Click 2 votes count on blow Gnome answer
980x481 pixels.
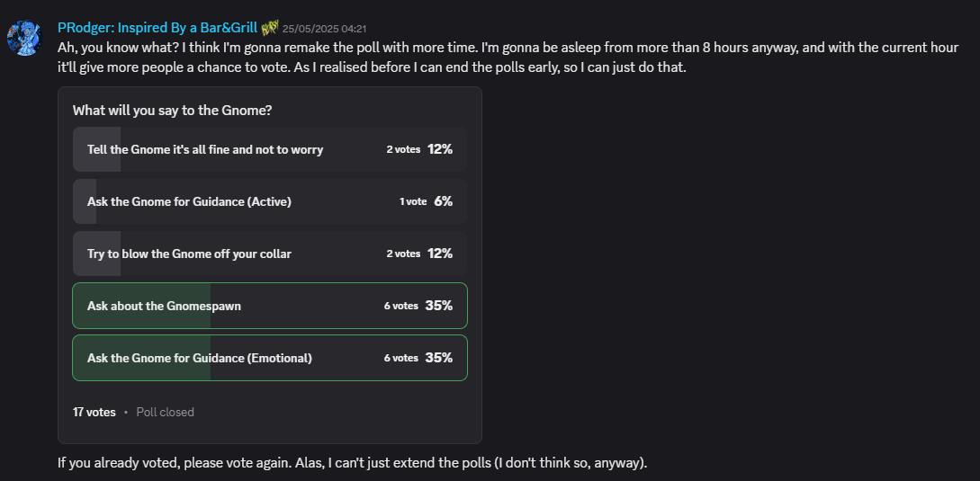pos(403,254)
